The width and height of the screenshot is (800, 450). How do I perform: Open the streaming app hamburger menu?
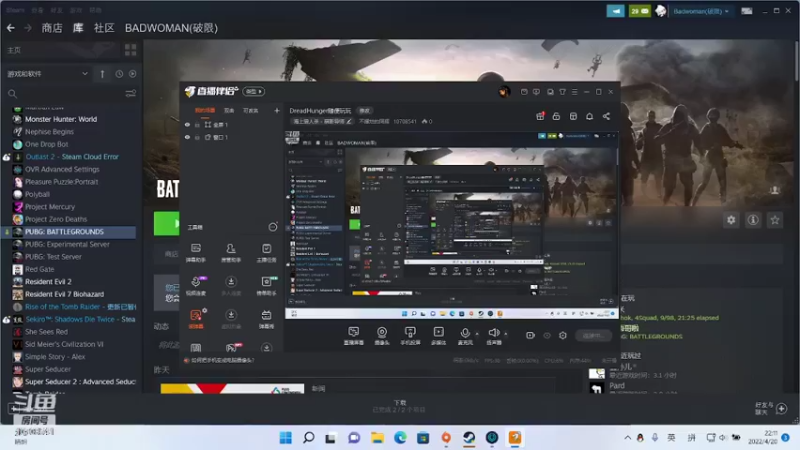coord(574,92)
